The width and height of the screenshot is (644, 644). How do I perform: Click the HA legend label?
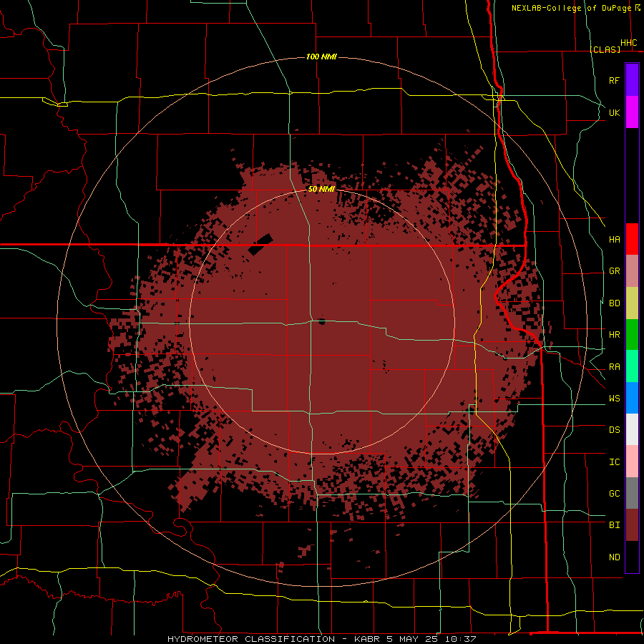(614, 239)
